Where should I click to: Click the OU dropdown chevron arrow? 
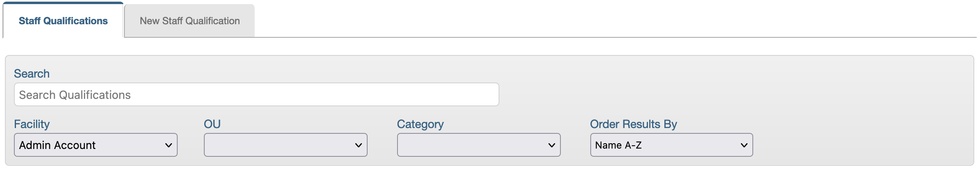click(x=358, y=145)
